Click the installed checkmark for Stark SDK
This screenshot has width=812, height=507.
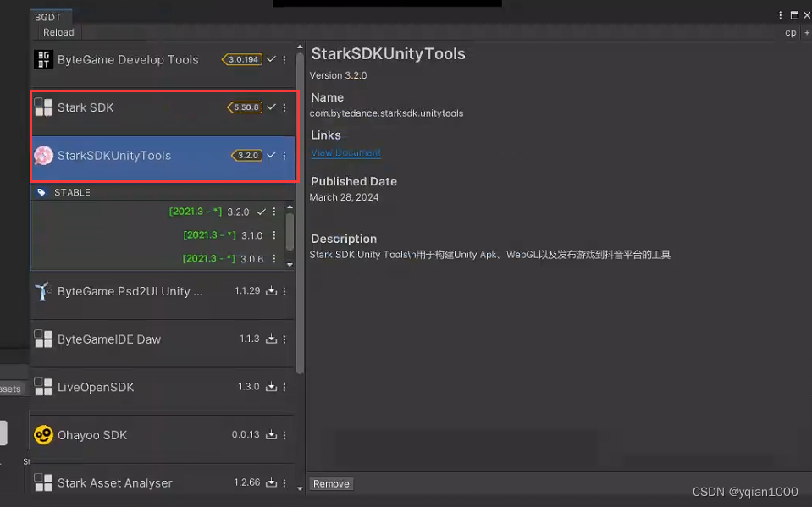click(x=271, y=107)
